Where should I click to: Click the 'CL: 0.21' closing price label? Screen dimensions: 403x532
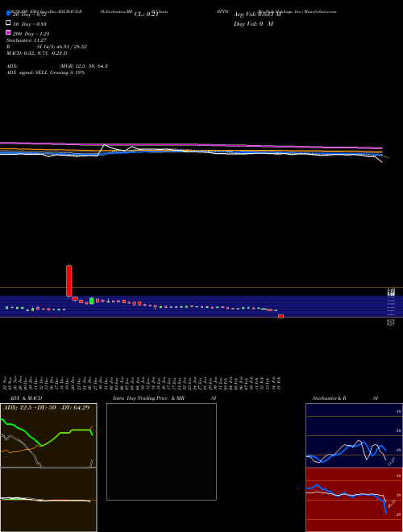point(146,15)
